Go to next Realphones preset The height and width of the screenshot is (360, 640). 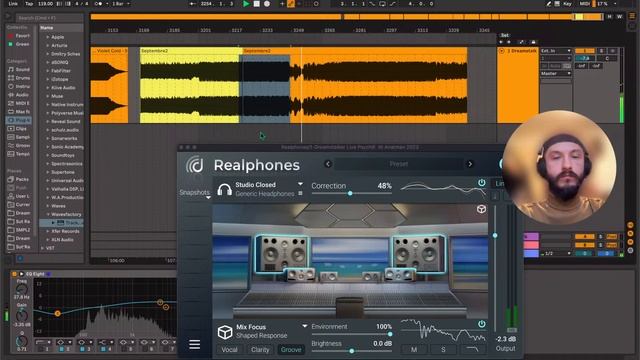point(470,164)
